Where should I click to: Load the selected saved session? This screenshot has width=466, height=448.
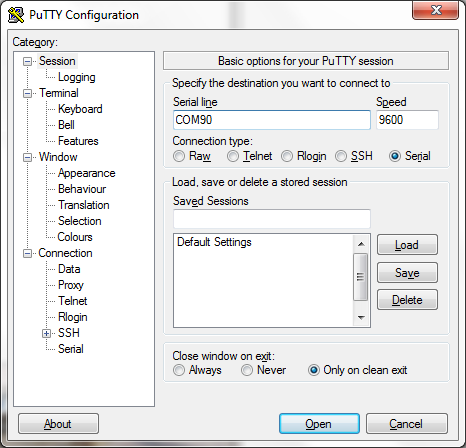(407, 245)
